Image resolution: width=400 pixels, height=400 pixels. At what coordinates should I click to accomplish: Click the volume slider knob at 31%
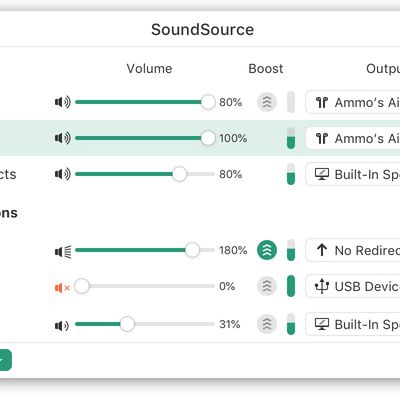coord(127,324)
